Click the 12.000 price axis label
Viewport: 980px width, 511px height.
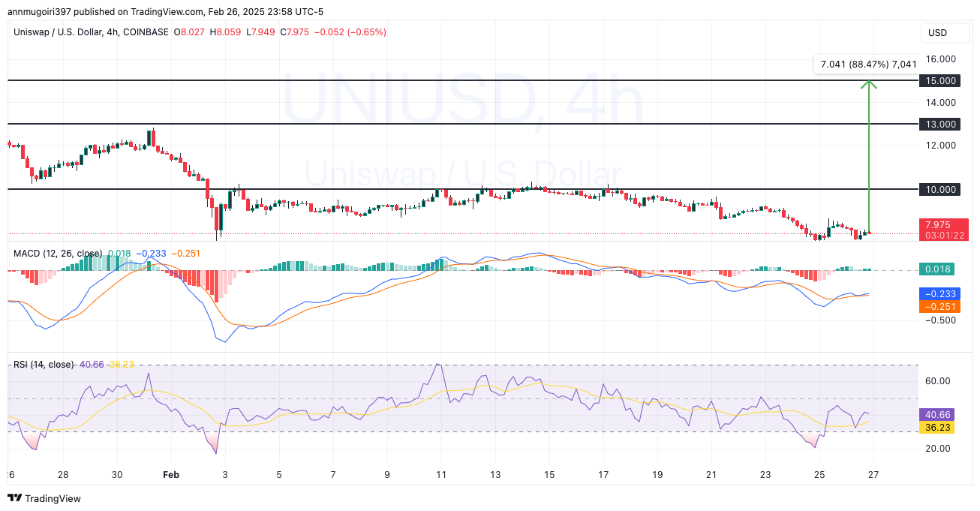click(x=940, y=145)
